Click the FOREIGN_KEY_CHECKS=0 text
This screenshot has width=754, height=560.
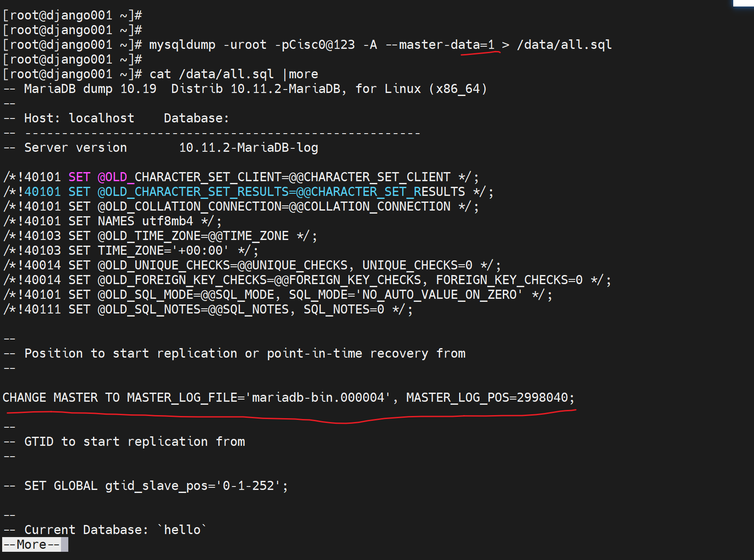tap(509, 280)
